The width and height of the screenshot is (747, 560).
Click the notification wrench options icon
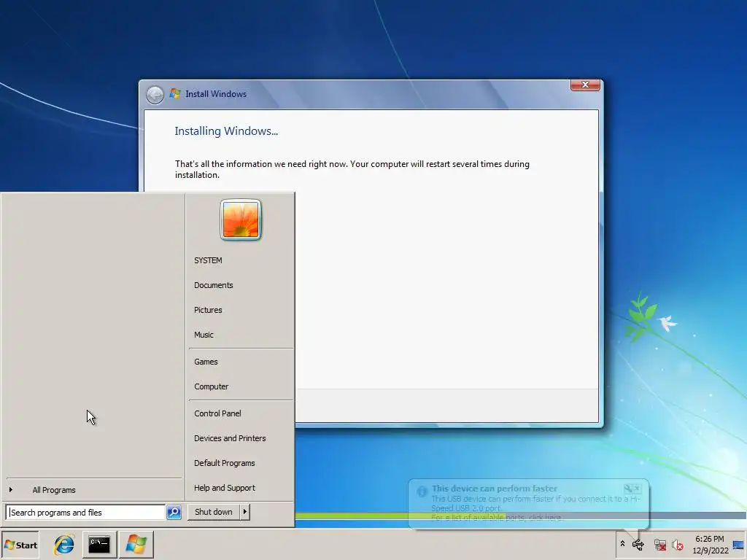pos(628,488)
